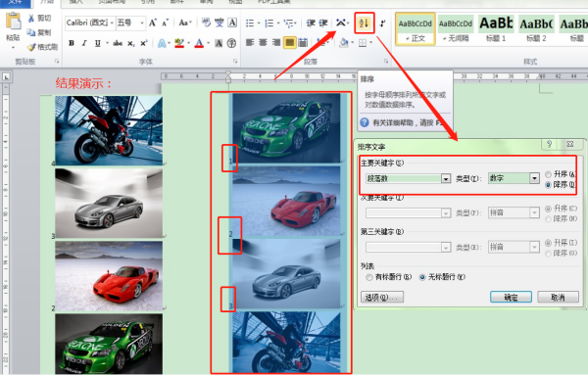This screenshot has height=375, width=588.
Task: Open the font name Calibri dropdown
Action: [x=112, y=23]
